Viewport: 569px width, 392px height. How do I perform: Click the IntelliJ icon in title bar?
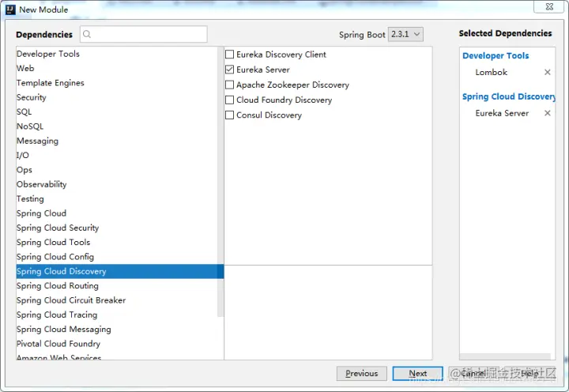(x=10, y=9)
